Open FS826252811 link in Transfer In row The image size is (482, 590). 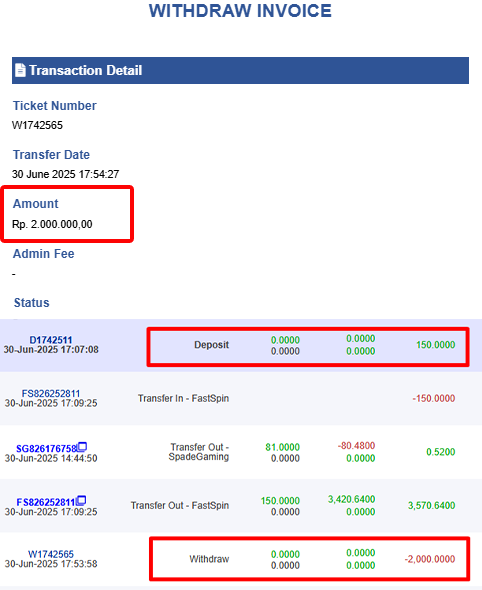pyautogui.click(x=51, y=394)
